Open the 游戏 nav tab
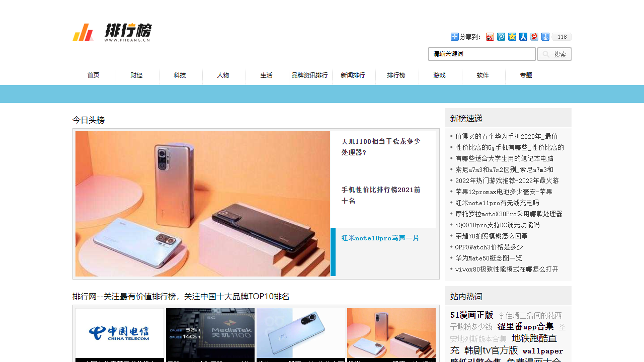This screenshot has height=362, width=644. 440,75
